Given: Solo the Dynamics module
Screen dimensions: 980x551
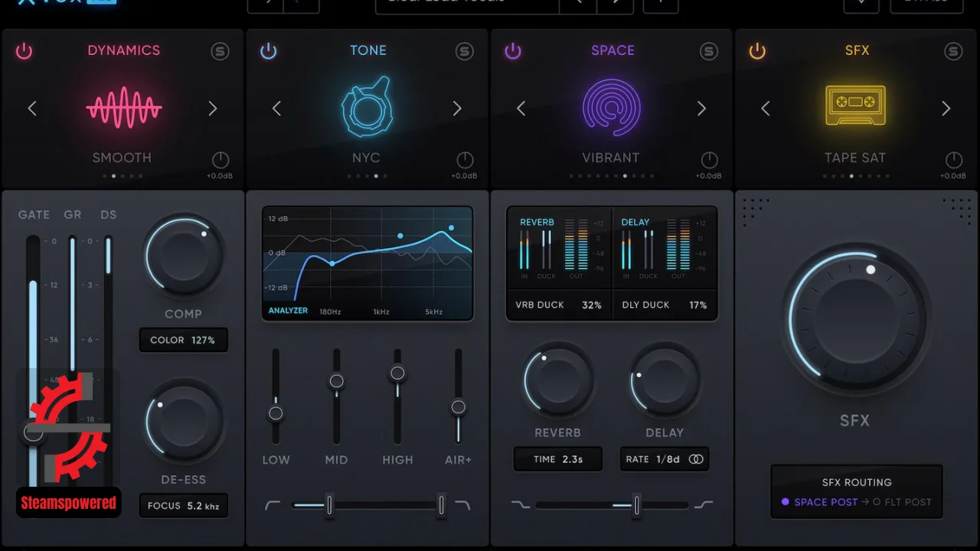Looking at the screenshot, I should point(220,51).
